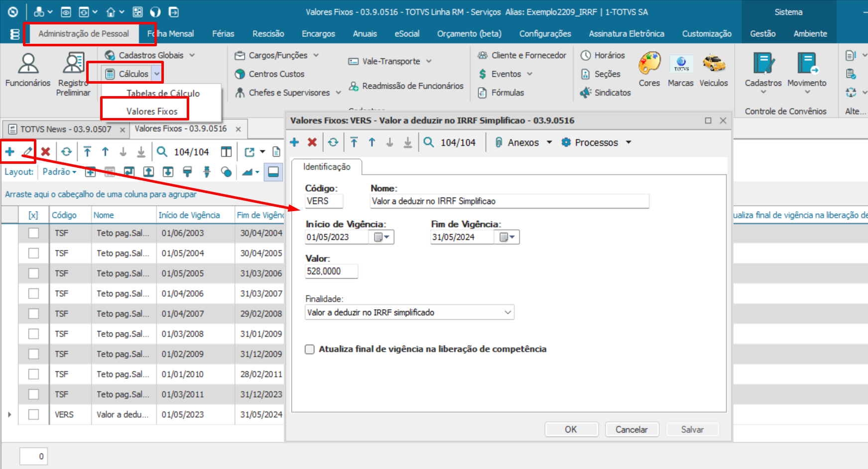The height and width of the screenshot is (469, 868).
Task: Click the Cancelar button
Action: pyautogui.click(x=631, y=429)
